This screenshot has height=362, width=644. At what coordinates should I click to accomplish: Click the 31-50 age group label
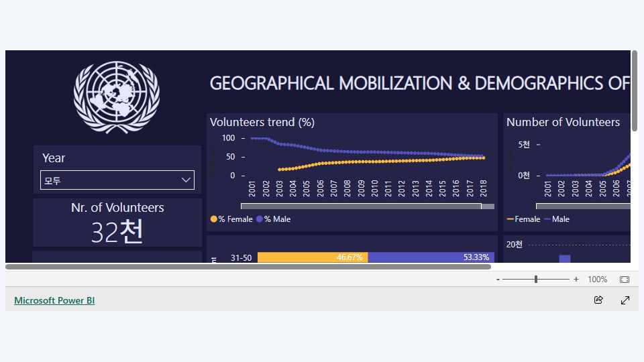[x=241, y=257]
